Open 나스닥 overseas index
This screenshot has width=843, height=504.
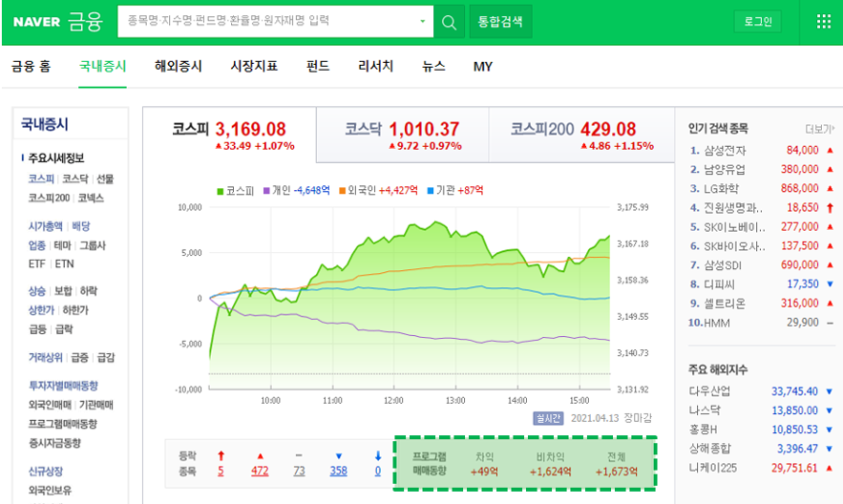coord(705,410)
